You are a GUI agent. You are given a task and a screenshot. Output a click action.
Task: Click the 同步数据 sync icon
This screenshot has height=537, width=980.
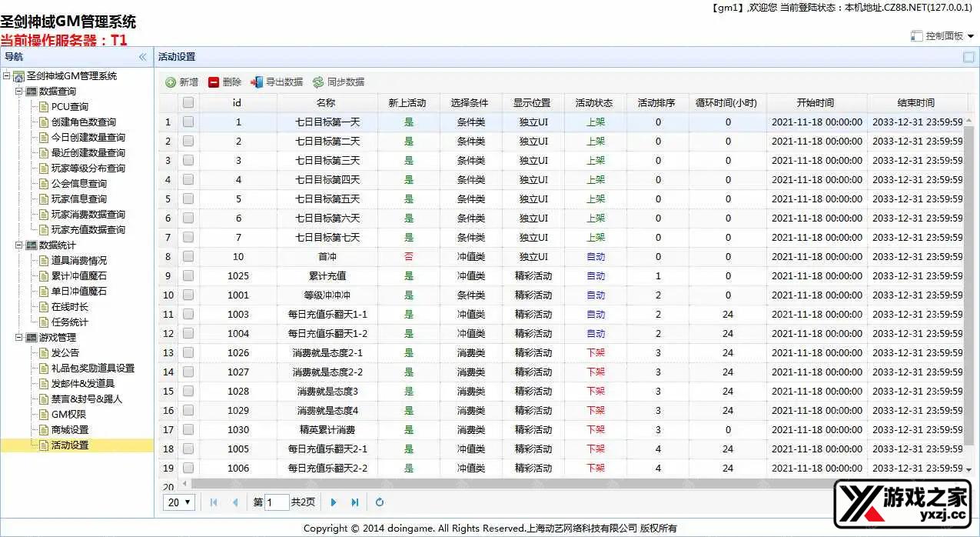click(318, 82)
